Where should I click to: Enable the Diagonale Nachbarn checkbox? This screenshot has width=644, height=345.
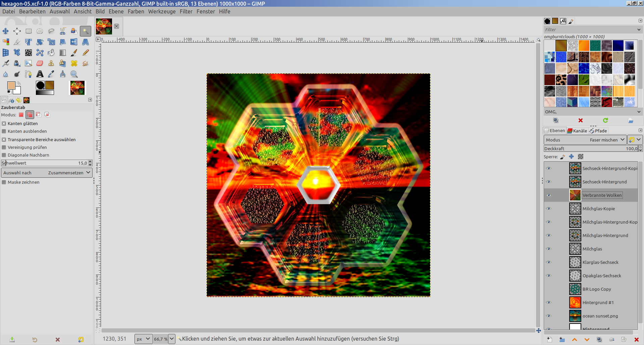tap(4, 155)
